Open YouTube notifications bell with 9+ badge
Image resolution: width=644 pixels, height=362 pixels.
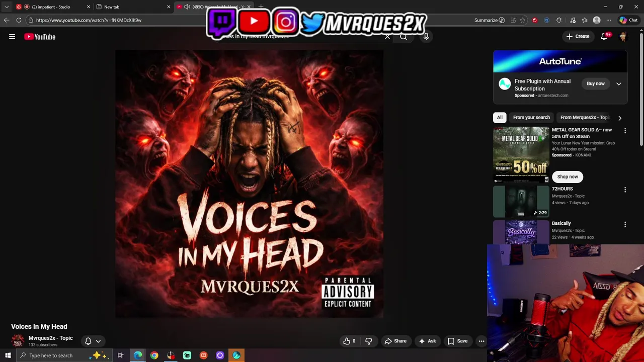[604, 36]
